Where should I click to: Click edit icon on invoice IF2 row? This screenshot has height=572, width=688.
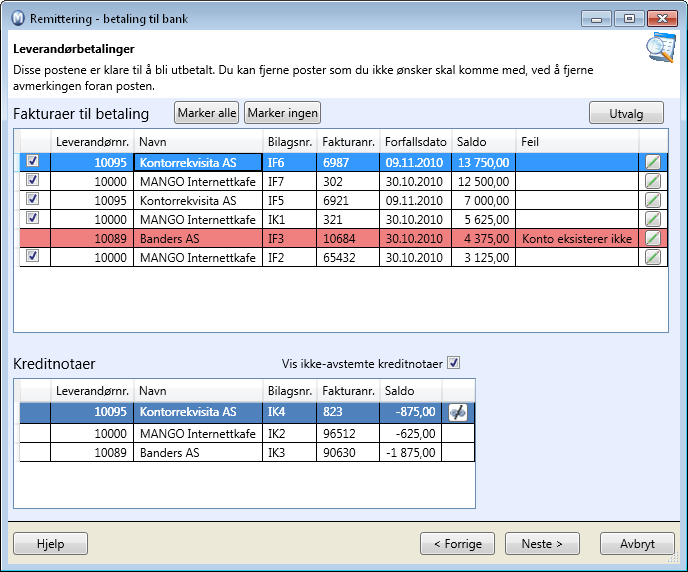pyautogui.click(x=652, y=257)
